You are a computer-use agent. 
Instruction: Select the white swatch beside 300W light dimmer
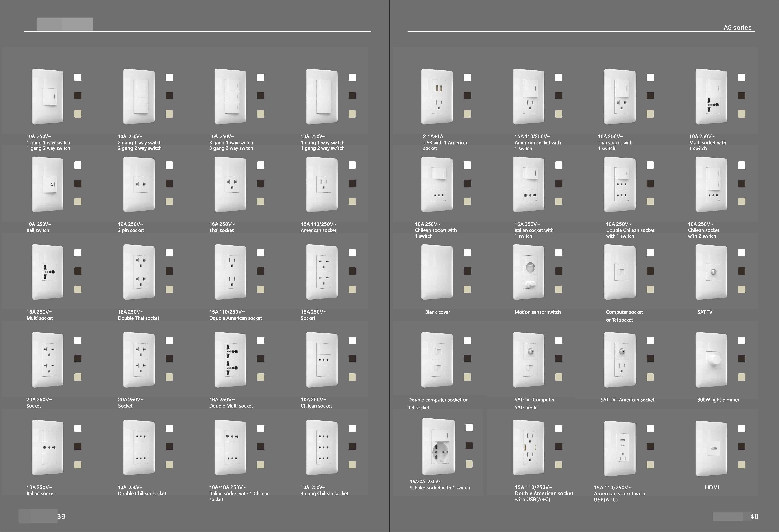[741, 340]
